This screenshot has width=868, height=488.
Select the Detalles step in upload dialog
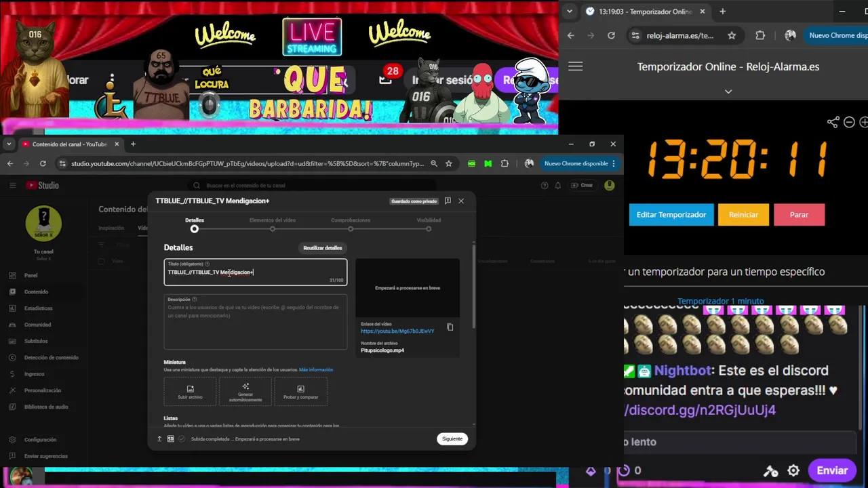pyautogui.click(x=195, y=224)
